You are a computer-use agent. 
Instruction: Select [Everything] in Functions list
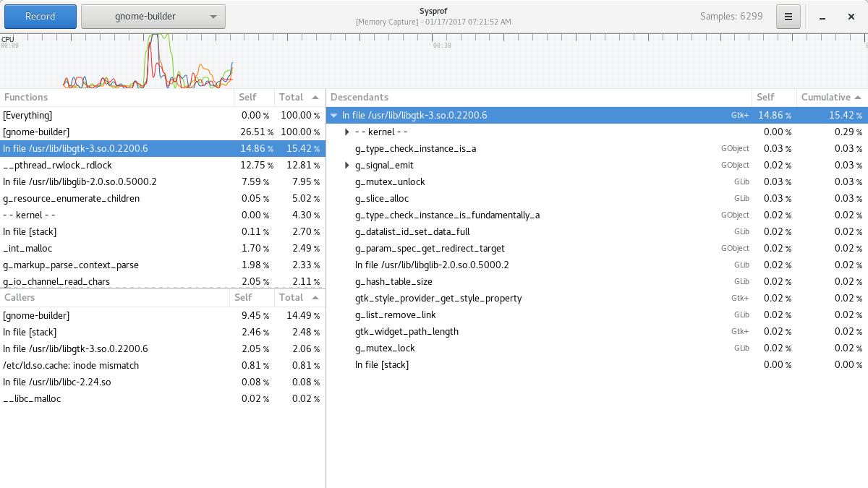pyautogui.click(x=116, y=116)
